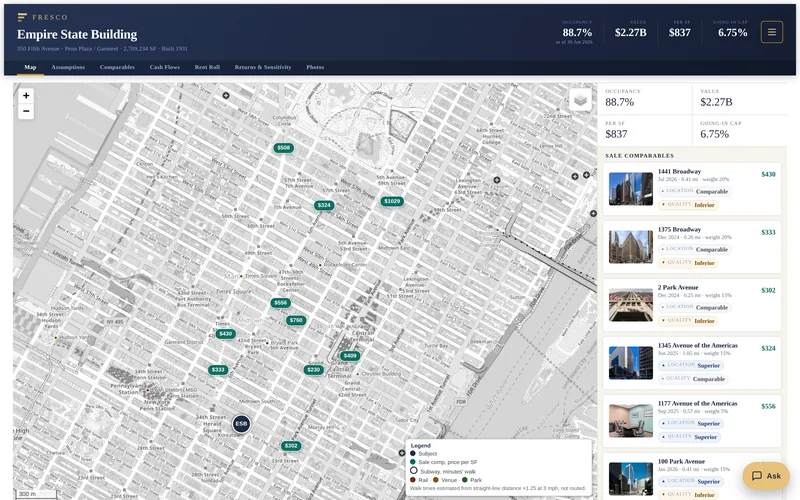Viewport: 800px width, 500px height.
Task: Click Quality Comparable tag on 1345 Avenue of Americas
Action: tap(692, 379)
